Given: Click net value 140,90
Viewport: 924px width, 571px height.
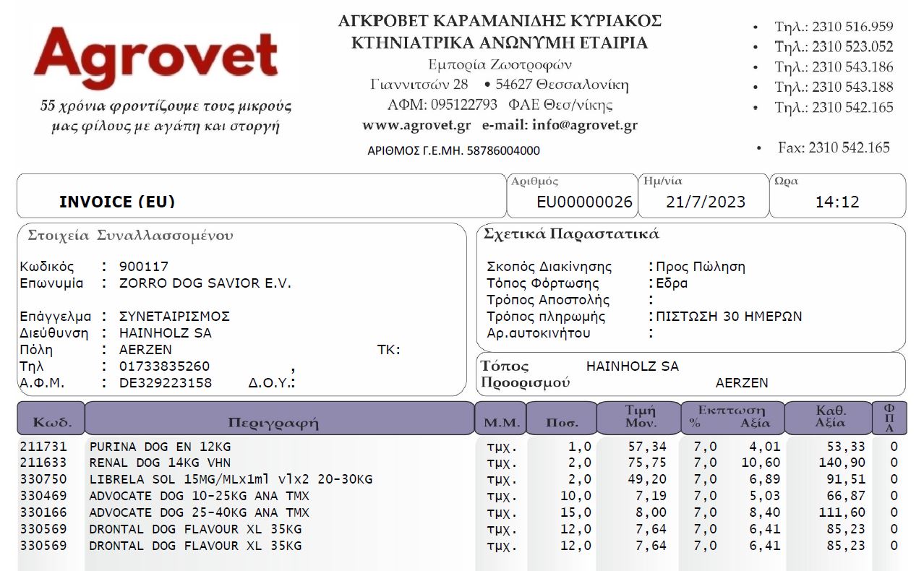Looking at the screenshot, I should (841, 463).
